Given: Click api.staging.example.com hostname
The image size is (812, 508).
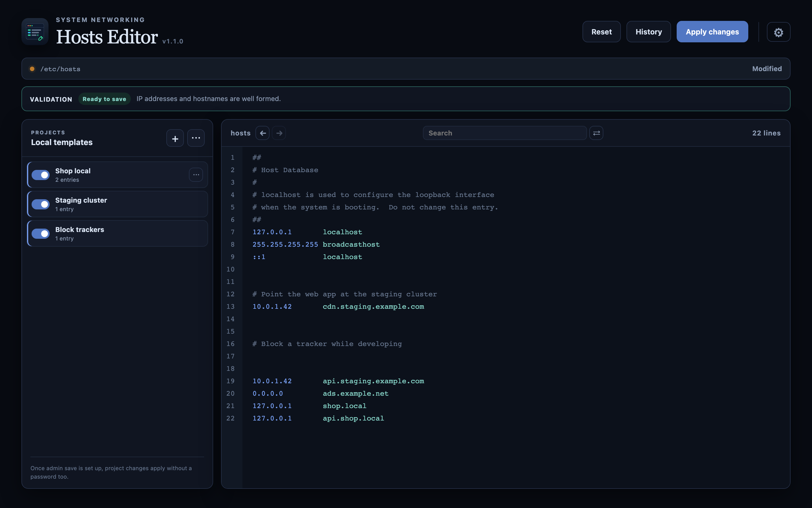Looking at the screenshot, I should (374, 381).
